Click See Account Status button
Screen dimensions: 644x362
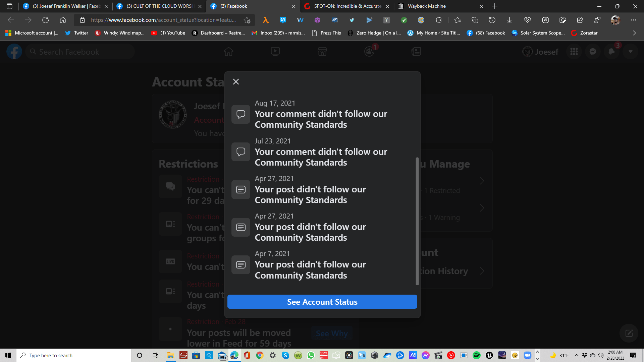click(322, 302)
